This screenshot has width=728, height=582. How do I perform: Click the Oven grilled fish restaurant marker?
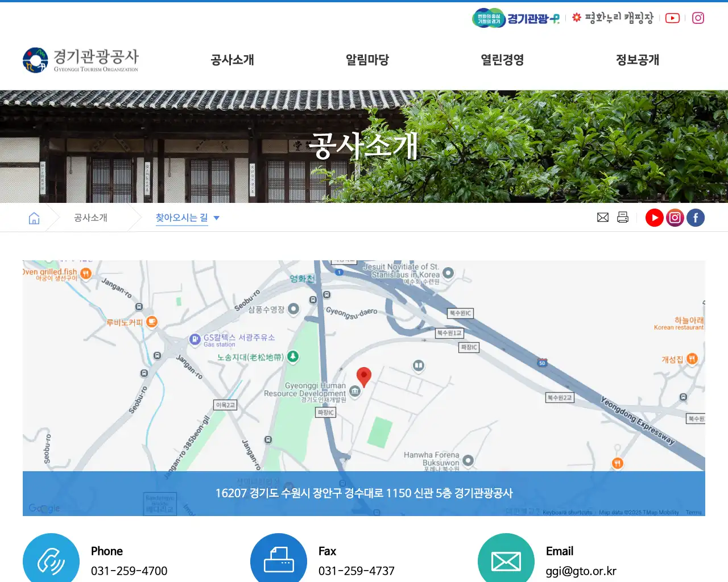click(x=86, y=273)
